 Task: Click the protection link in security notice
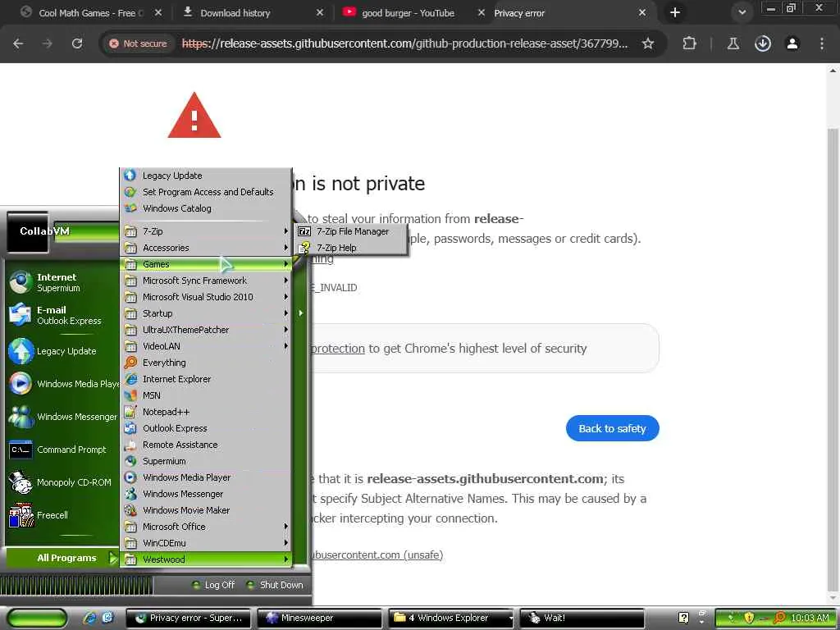click(338, 349)
